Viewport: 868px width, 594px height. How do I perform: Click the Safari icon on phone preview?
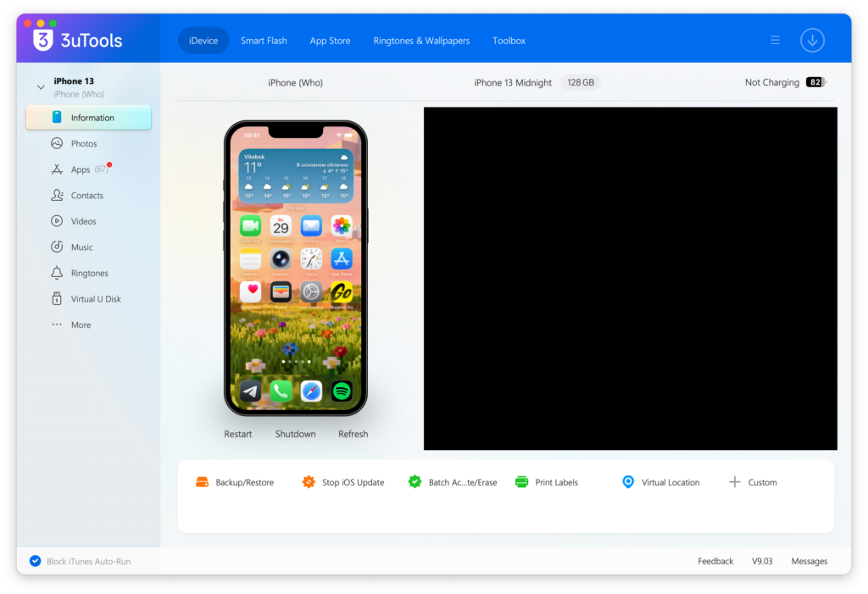[x=311, y=391]
